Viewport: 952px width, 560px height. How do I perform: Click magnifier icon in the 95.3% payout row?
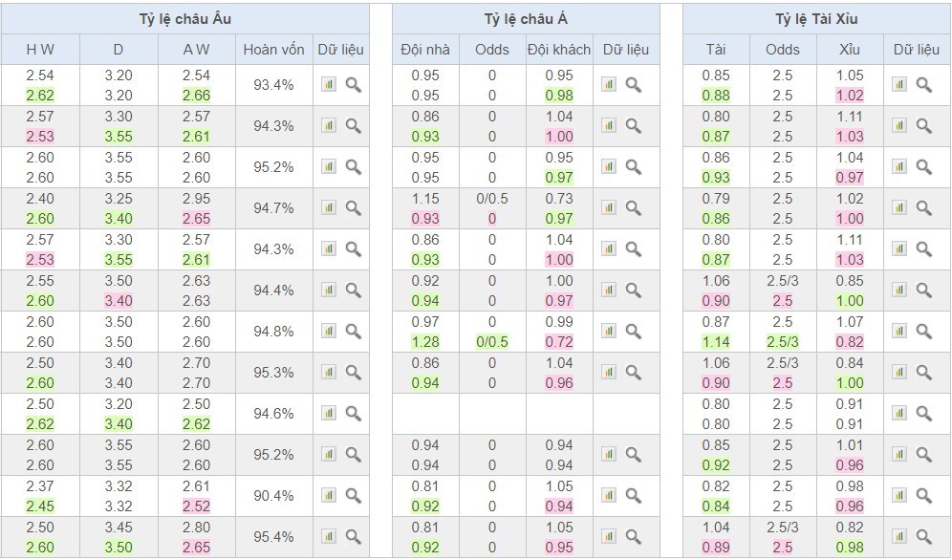point(353,372)
